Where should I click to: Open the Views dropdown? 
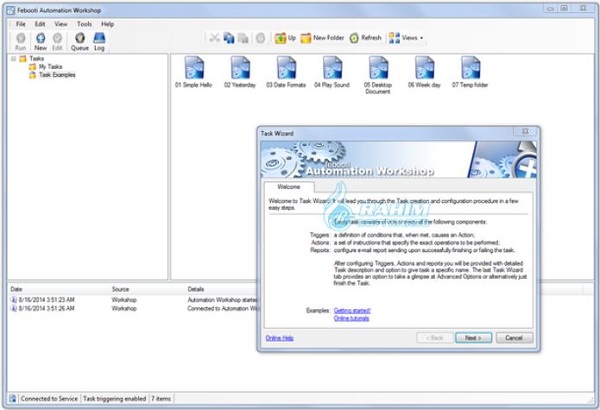point(406,38)
